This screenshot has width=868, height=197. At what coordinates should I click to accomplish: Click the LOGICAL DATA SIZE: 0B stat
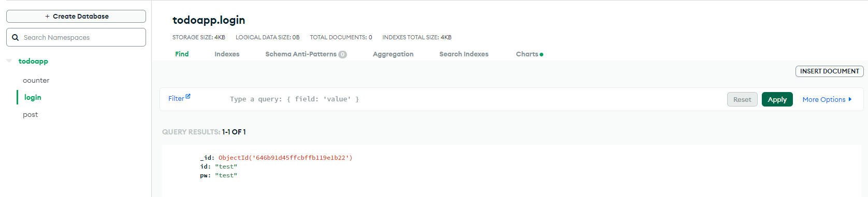click(x=267, y=37)
